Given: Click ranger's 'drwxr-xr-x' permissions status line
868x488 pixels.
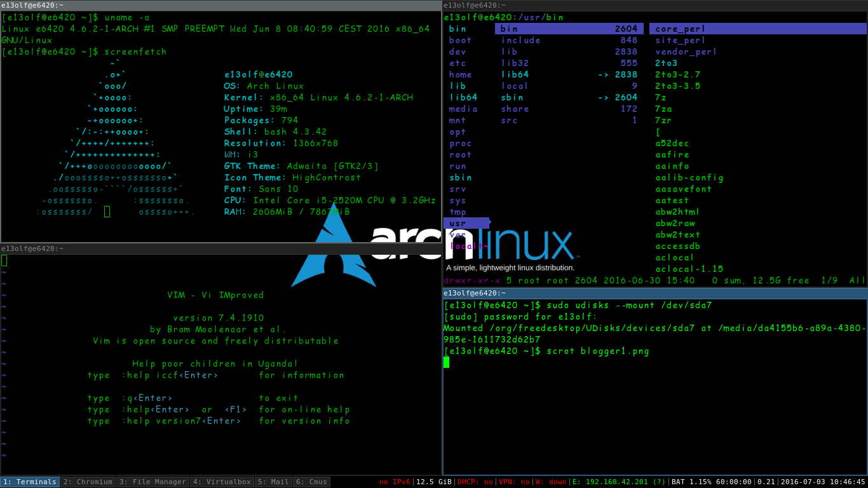Looking at the screenshot, I should 471,280.
